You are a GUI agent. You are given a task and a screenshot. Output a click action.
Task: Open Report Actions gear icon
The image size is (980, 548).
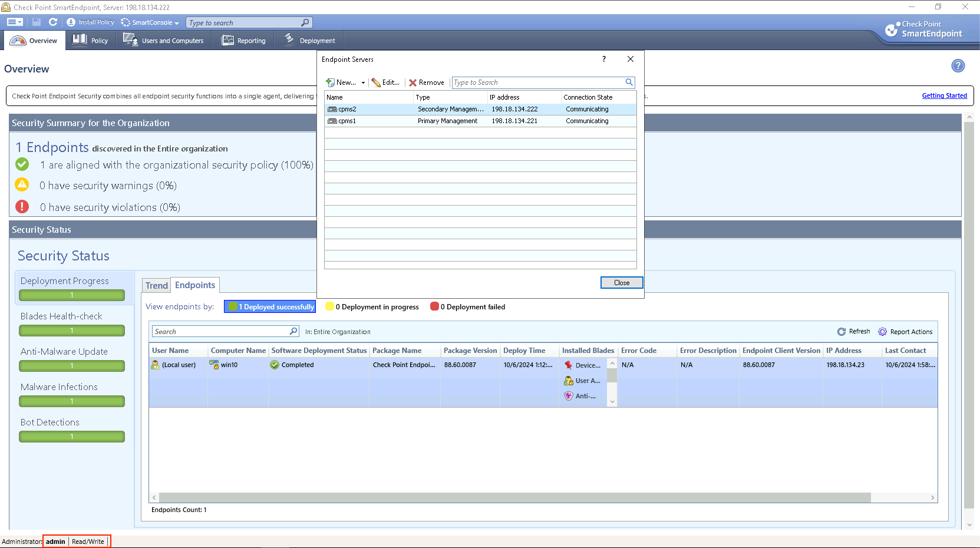pos(882,332)
